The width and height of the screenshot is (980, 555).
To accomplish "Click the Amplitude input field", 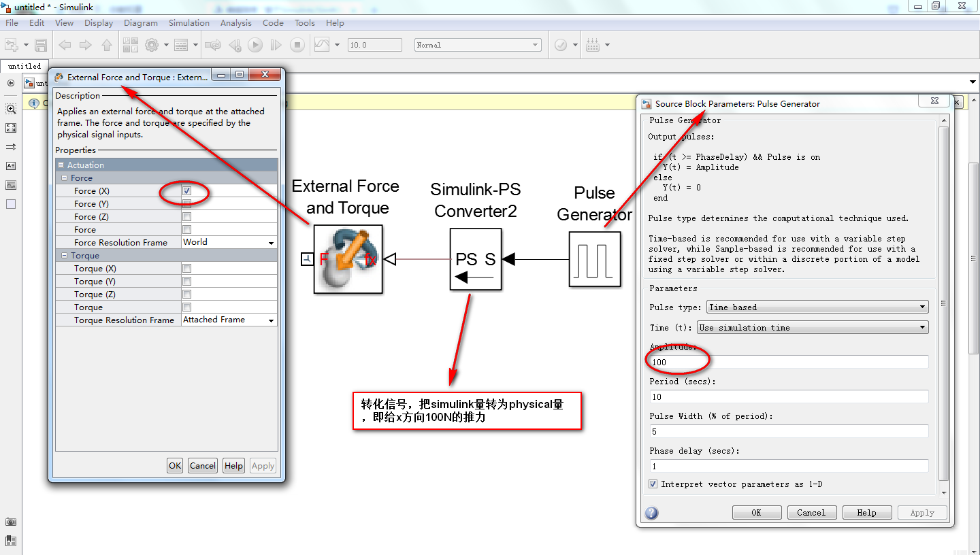I will pos(789,362).
